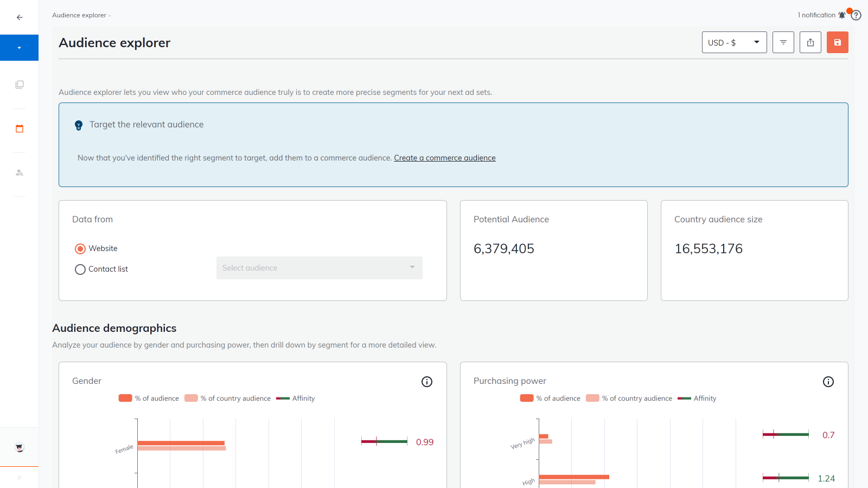Save the report with the floppy disk icon

click(837, 42)
